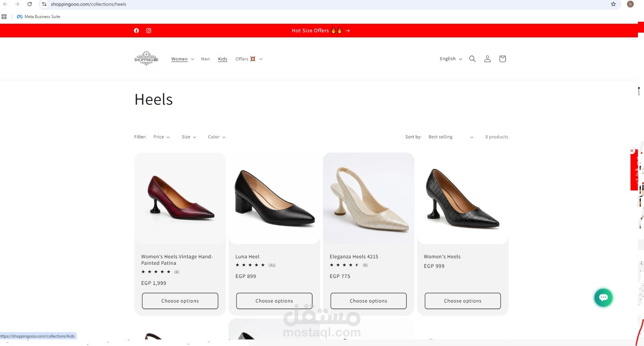644x346 pixels.
Task: Click the Heels collection heading
Action: [153, 99]
